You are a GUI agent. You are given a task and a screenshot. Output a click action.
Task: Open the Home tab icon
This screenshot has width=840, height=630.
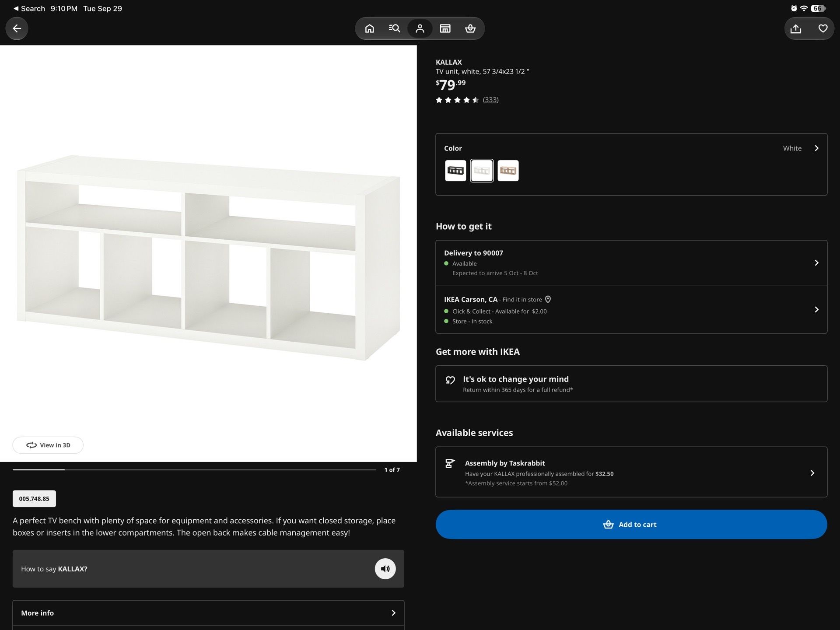pos(370,28)
